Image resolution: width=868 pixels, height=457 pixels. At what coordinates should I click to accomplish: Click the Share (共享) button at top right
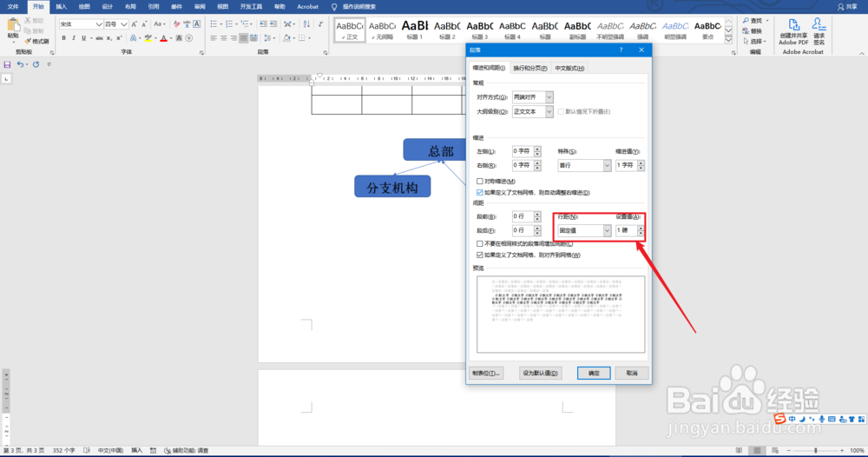[x=847, y=7]
